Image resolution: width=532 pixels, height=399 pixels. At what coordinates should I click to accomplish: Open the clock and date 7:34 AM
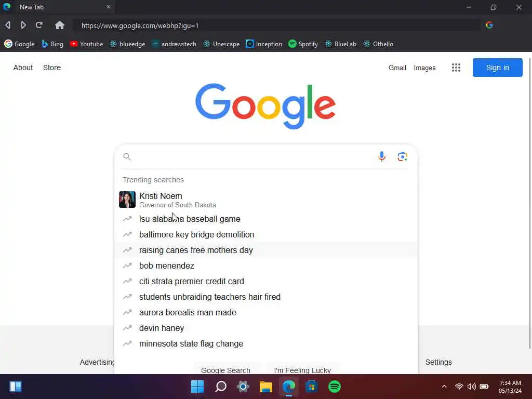point(510,387)
